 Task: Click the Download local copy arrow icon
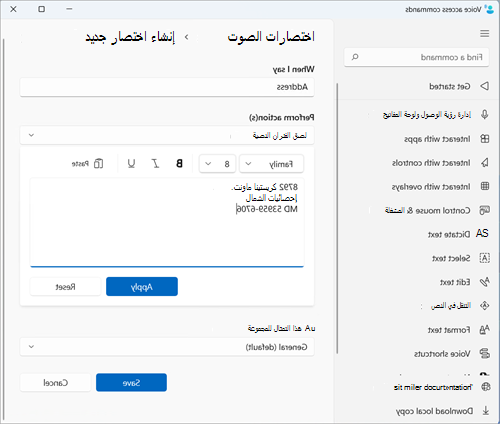pos(486,411)
